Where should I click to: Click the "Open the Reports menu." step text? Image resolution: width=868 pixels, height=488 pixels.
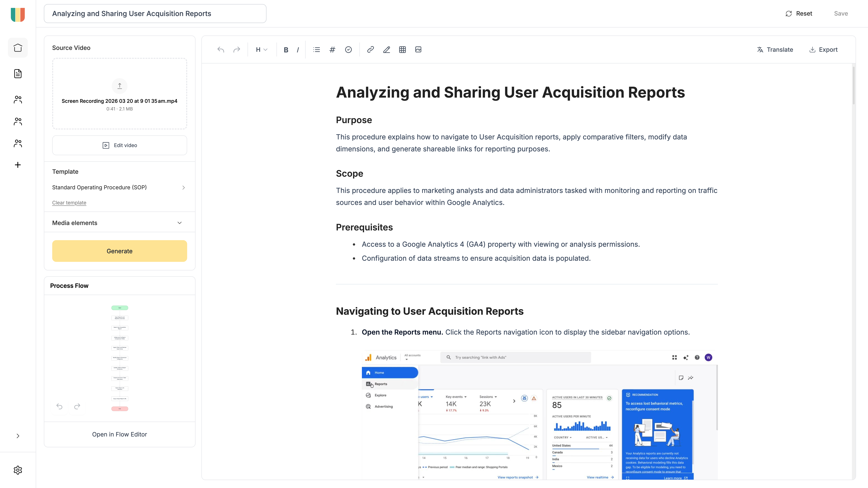[x=402, y=332]
